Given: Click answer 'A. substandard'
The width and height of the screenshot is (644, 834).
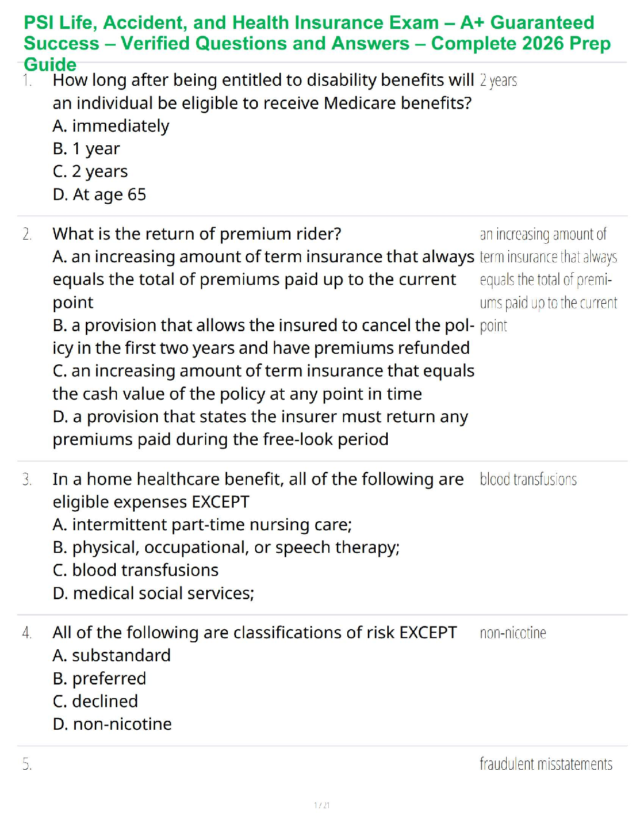Looking at the screenshot, I should tap(112, 656).
